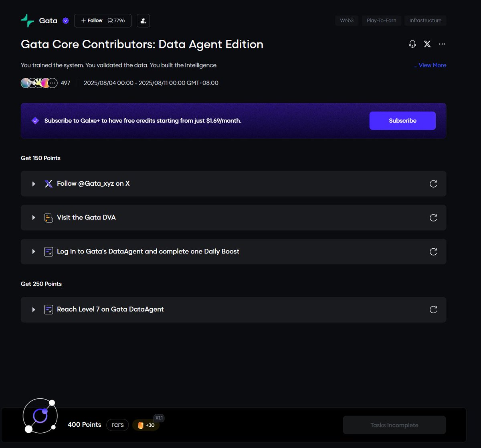This screenshot has height=448, width=481.
Task: Expand the Daily Boost DataAgent task
Action: [34, 251]
